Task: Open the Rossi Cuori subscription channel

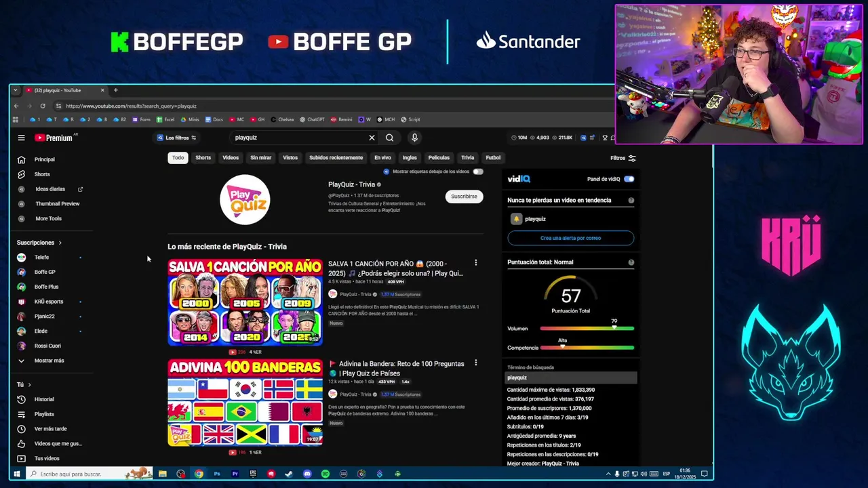Action: pos(47,346)
